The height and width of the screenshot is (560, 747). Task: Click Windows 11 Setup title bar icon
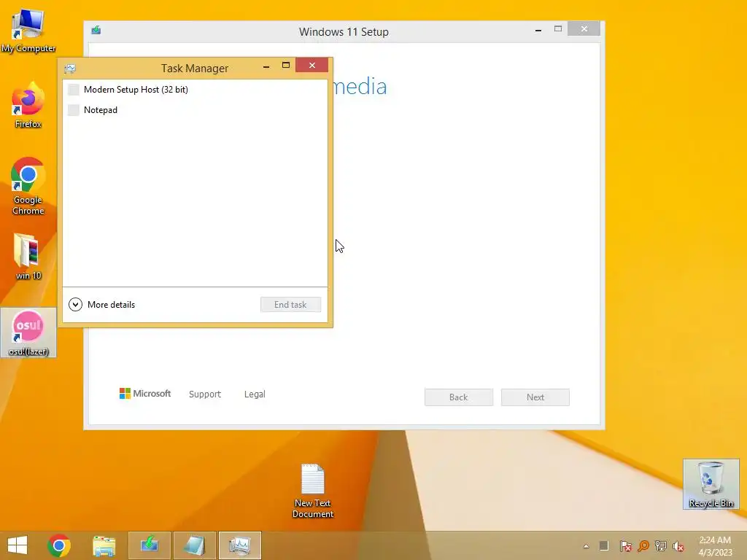[96, 31]
